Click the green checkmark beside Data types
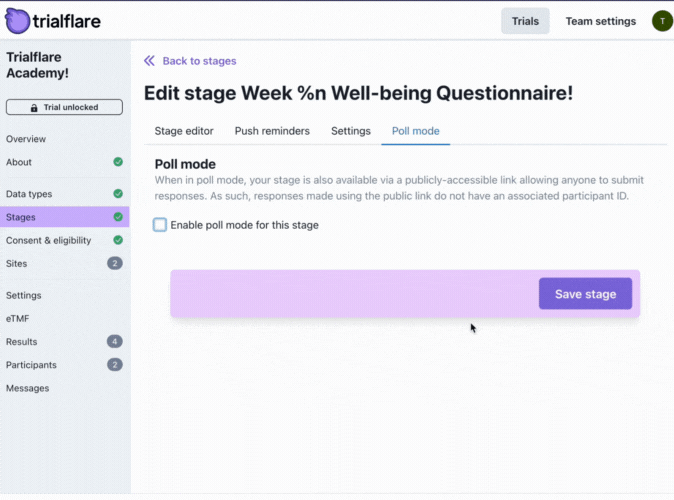The image size is (674, 500). coord(118,194)
